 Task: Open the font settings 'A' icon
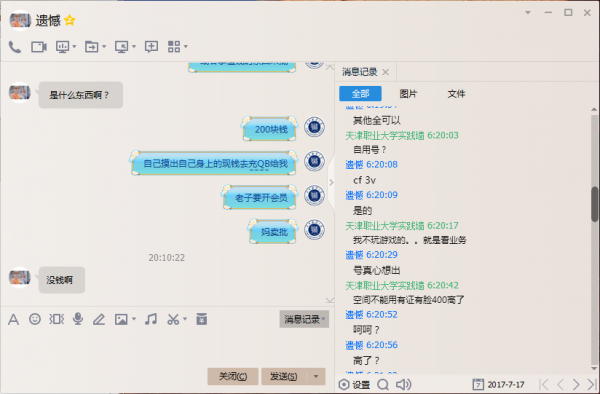(13, 319)
